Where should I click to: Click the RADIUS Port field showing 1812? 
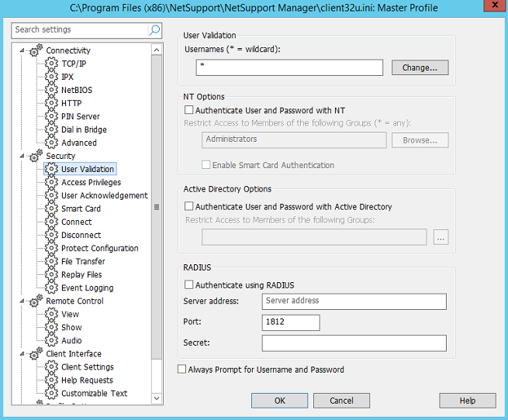291,322
